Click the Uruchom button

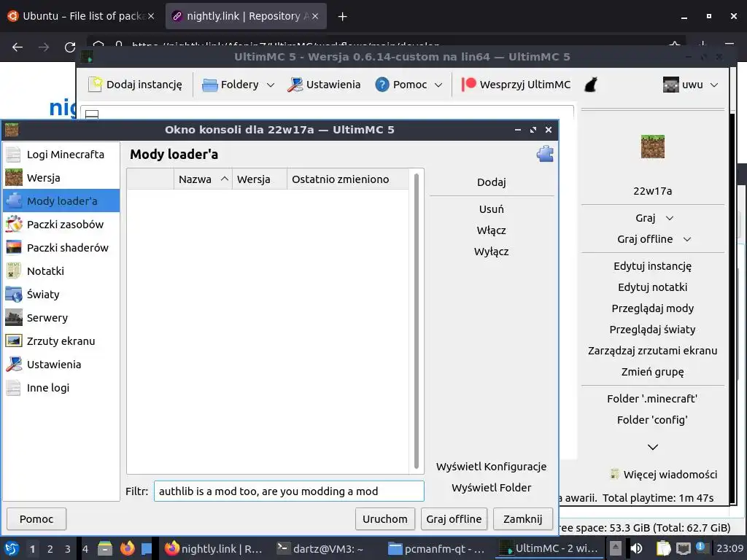tap(385, 519)
